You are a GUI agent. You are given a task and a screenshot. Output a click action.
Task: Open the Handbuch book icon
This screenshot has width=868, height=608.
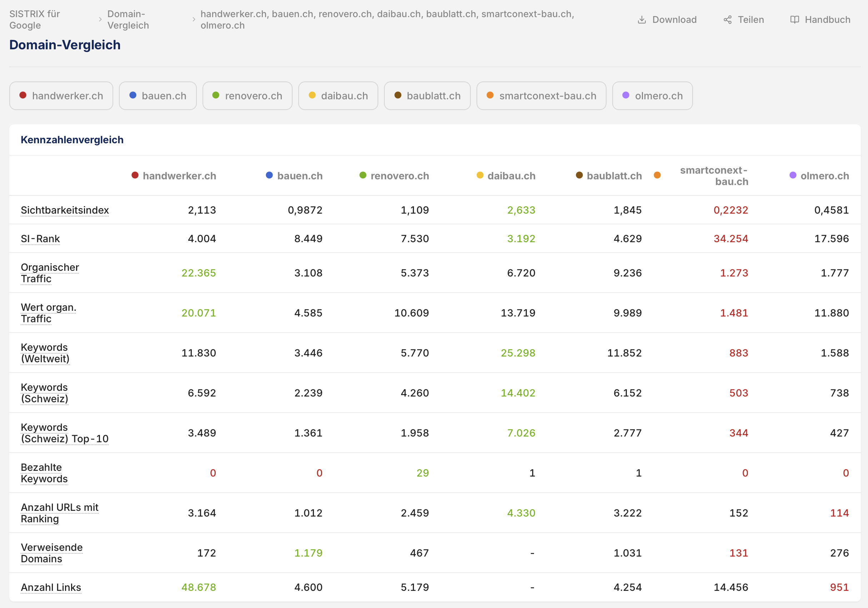pos(795,20)
